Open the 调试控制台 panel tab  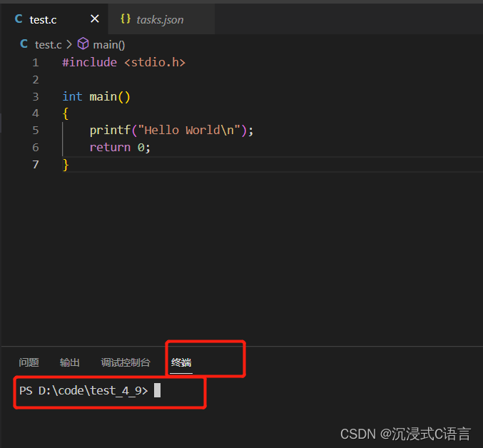coord(126,362)
